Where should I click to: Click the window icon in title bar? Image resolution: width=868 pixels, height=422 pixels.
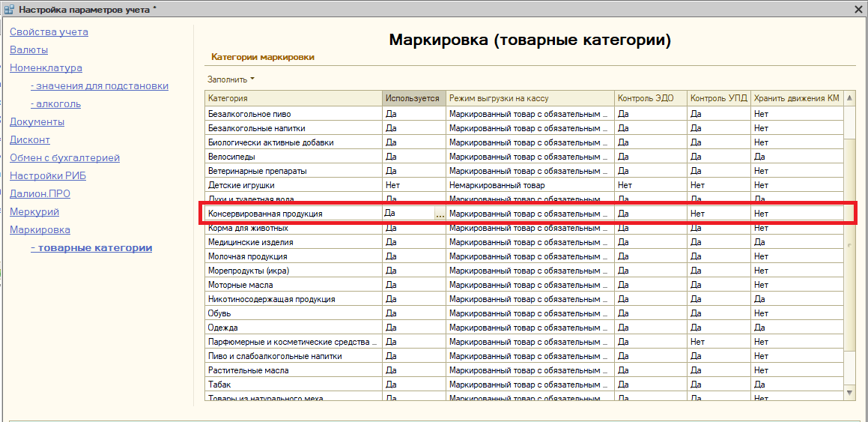[8, 10]
